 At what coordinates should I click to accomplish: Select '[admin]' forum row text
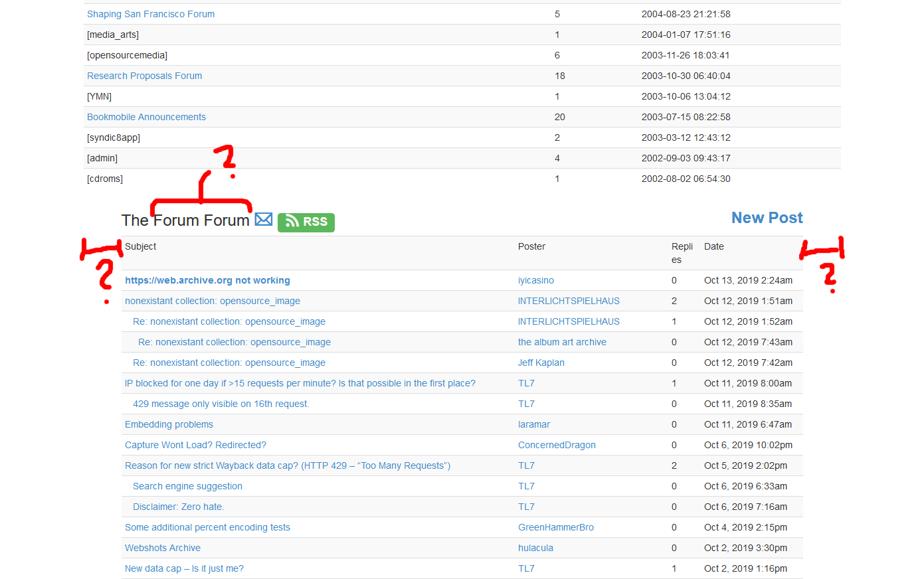coord(102,158)
